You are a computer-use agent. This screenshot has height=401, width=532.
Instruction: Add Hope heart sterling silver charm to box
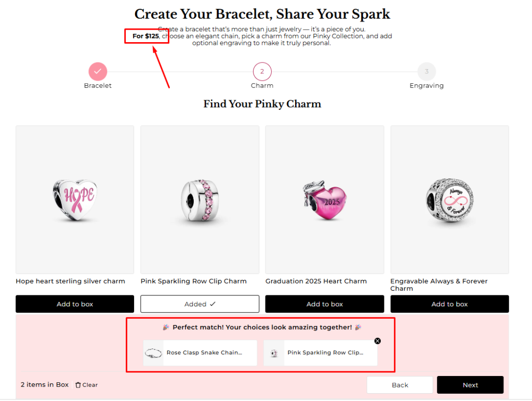[x=75, y=304]
